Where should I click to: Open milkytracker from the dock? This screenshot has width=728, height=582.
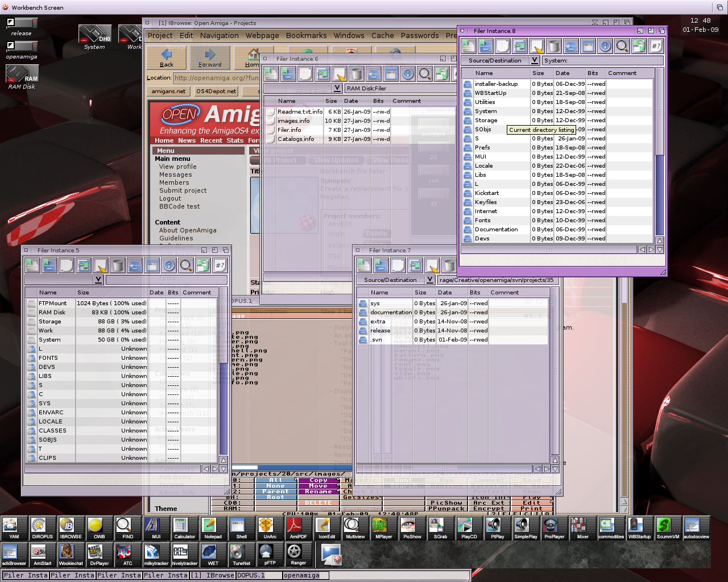tap(156, 555)
